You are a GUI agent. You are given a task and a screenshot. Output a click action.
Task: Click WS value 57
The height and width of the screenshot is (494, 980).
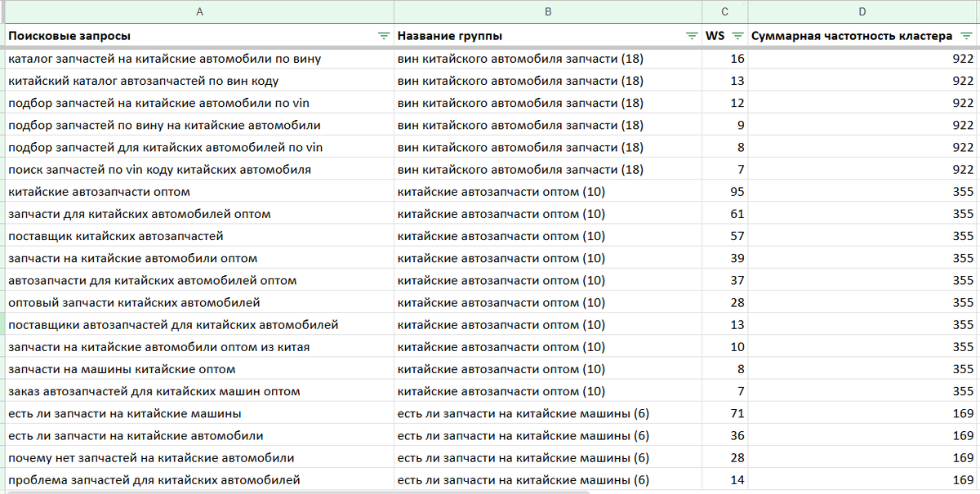click(x=725, y=236)
